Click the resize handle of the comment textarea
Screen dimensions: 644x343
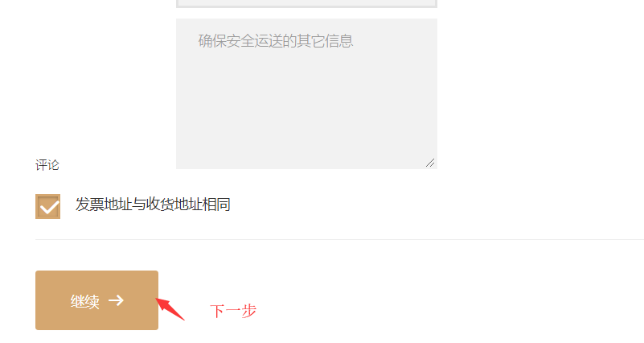[x=430, y=163]
